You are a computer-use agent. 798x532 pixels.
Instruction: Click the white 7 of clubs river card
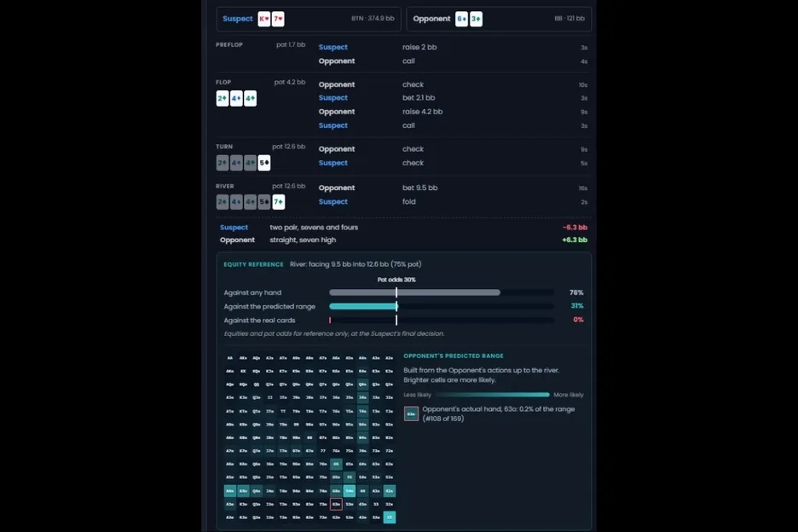(x=279, y=201)
